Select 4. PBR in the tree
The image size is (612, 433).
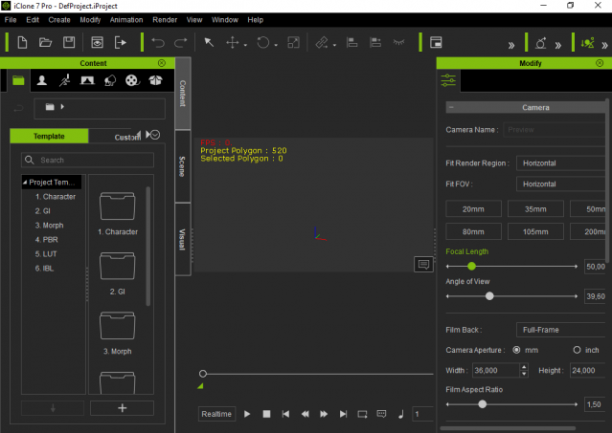pyautogui.click(x=46, y=239)
